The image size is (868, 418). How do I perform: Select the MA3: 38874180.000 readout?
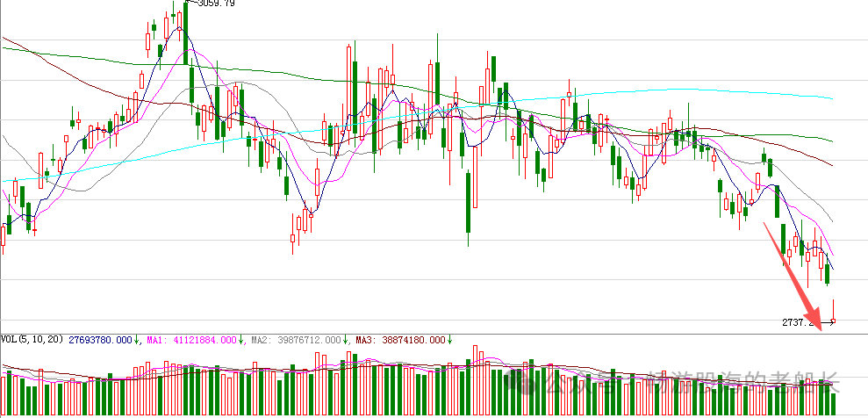pyautogui.click(x=401, y=339)
